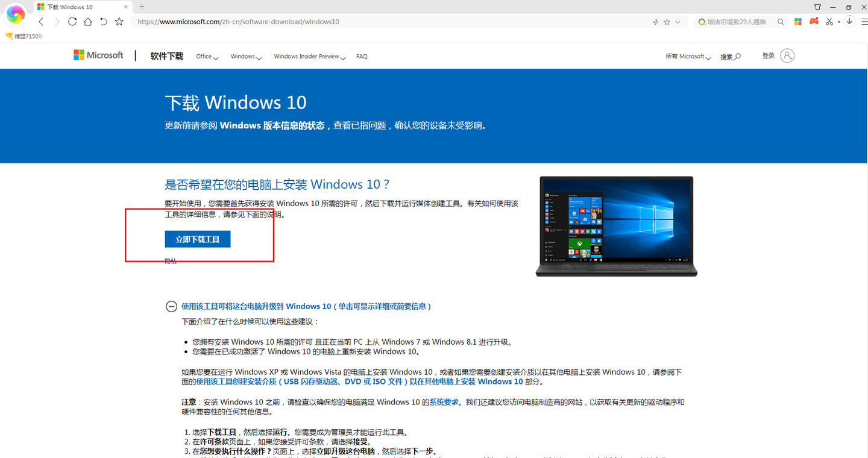This screenshot has height=458, width=868.
Task: Click the 软件下载 header link
Action: (167, 56)
